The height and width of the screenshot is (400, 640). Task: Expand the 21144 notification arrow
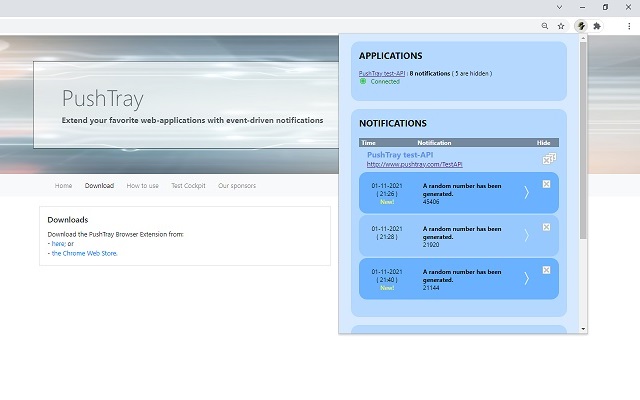(x=527, y=278)
